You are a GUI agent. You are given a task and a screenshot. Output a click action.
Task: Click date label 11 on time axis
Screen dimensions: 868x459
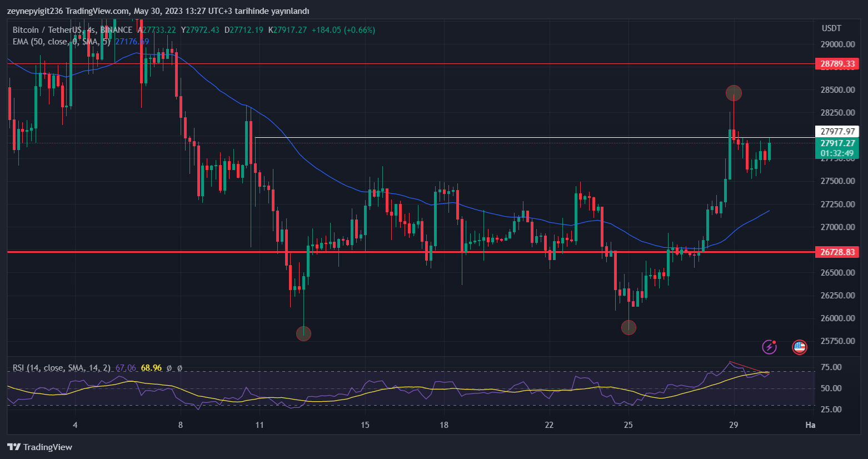point(260,425)
